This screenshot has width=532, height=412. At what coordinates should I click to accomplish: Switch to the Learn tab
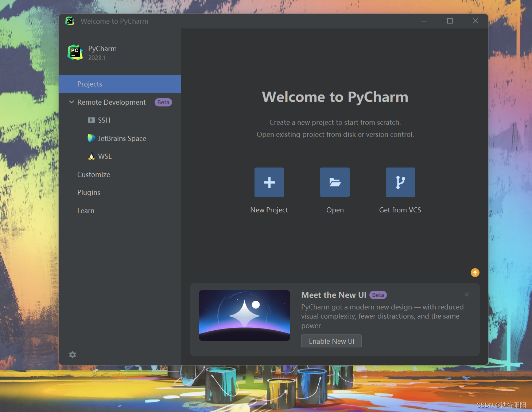[x=120, y=211]
